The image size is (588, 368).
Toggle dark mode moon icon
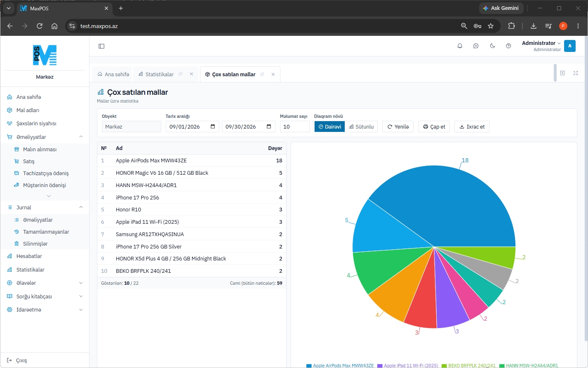click(492, 46)
